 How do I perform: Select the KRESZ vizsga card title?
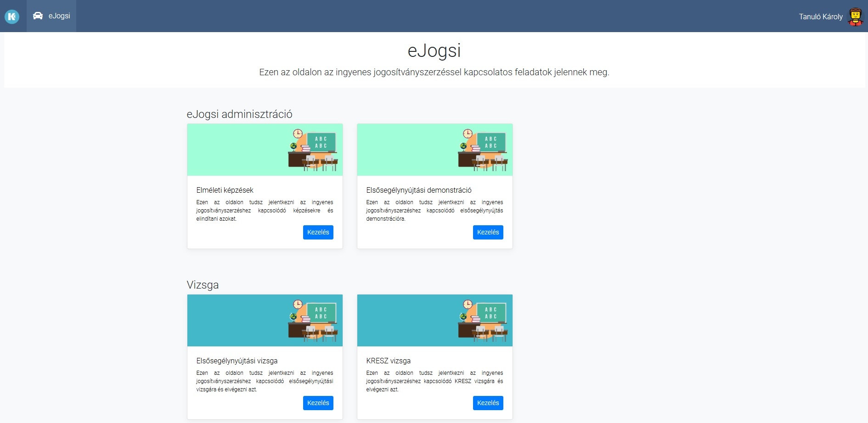(389, 361)
